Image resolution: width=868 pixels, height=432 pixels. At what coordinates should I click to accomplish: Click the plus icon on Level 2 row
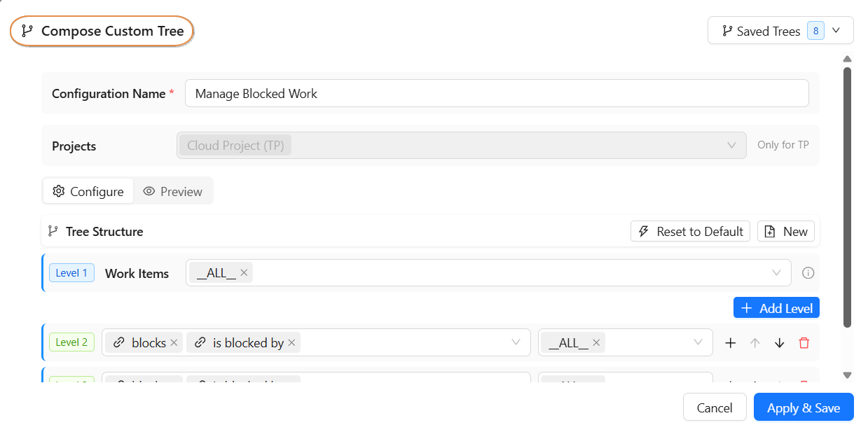point(730,342)
